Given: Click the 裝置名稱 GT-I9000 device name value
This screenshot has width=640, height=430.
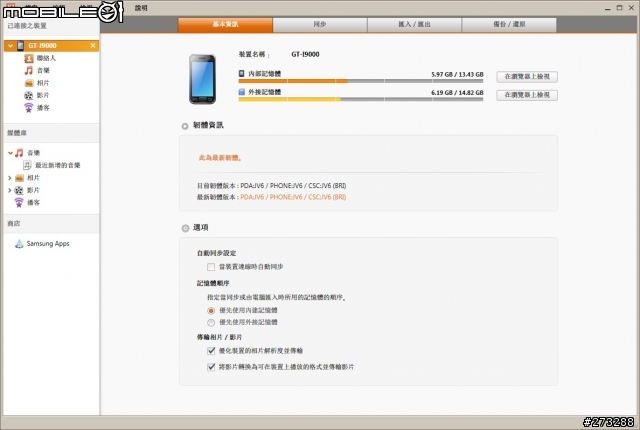Looking at the screenshot, I should 305,54.
